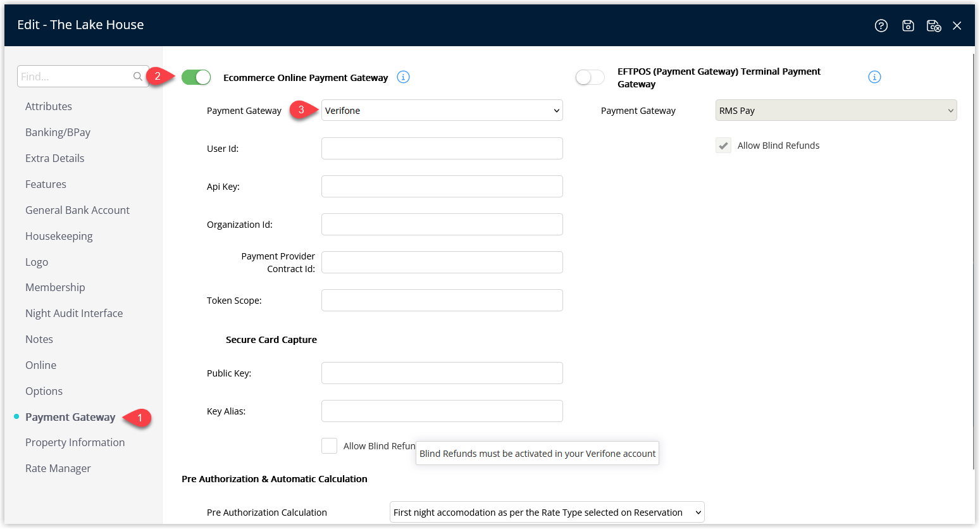Click the search magnifier in Find box

[138, 77]
